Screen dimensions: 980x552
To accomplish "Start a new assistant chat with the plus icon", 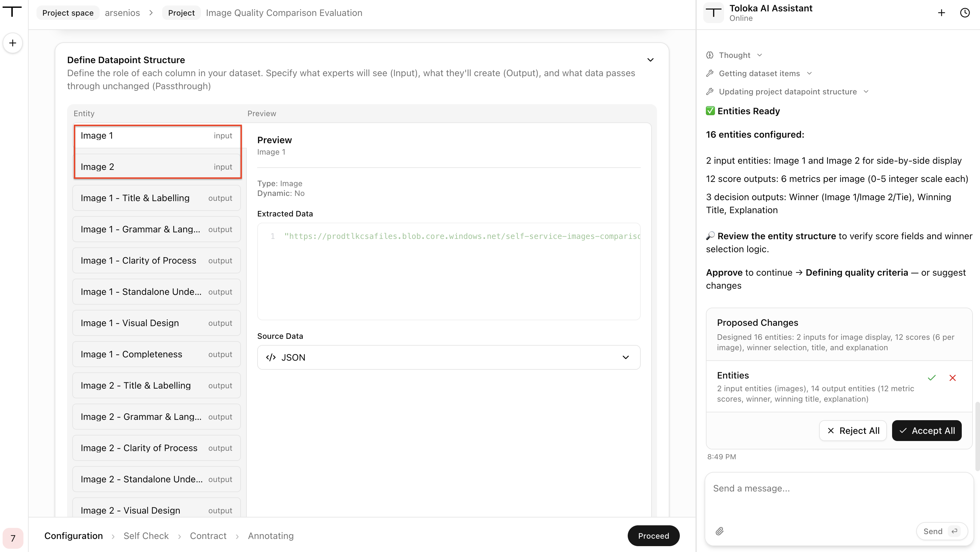I will click(941, 13).
